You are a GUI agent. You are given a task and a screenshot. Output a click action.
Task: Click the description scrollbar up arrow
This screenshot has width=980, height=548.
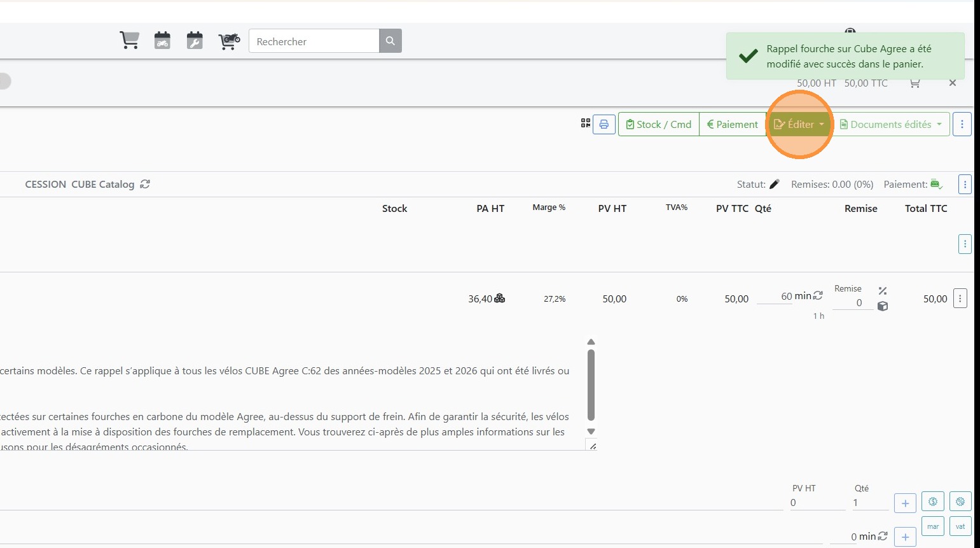pos(591,342)
